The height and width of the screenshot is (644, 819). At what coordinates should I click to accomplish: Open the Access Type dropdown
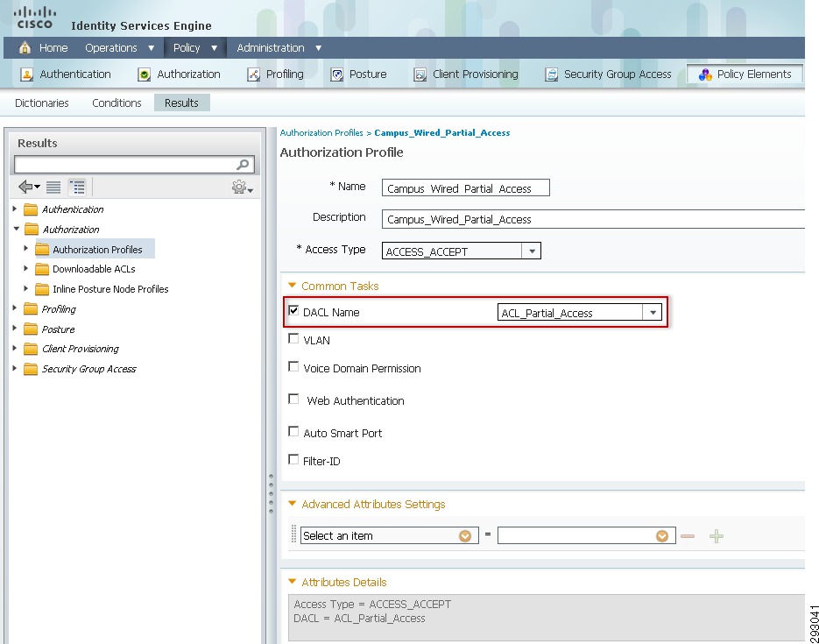[x=532, y=251]
